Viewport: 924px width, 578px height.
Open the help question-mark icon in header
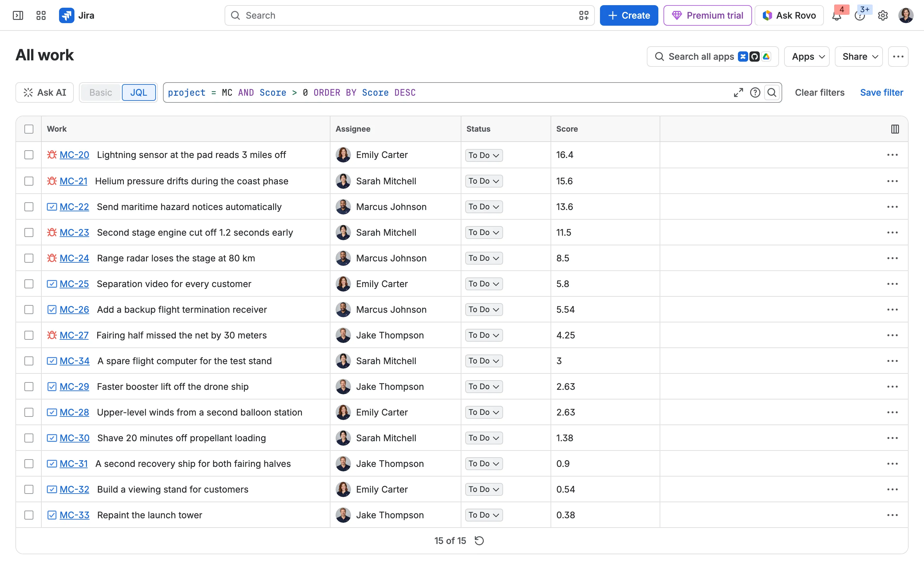[860, 15]
